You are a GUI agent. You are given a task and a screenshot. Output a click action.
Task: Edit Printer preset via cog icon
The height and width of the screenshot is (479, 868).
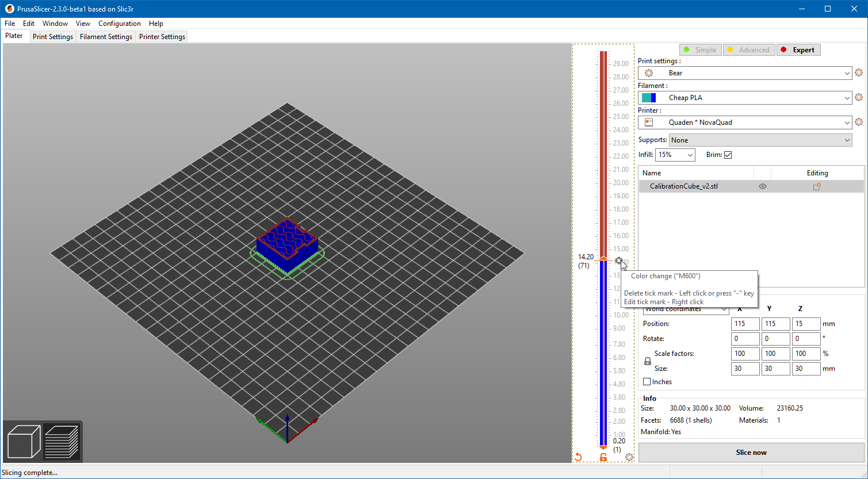tap(859, 122)
